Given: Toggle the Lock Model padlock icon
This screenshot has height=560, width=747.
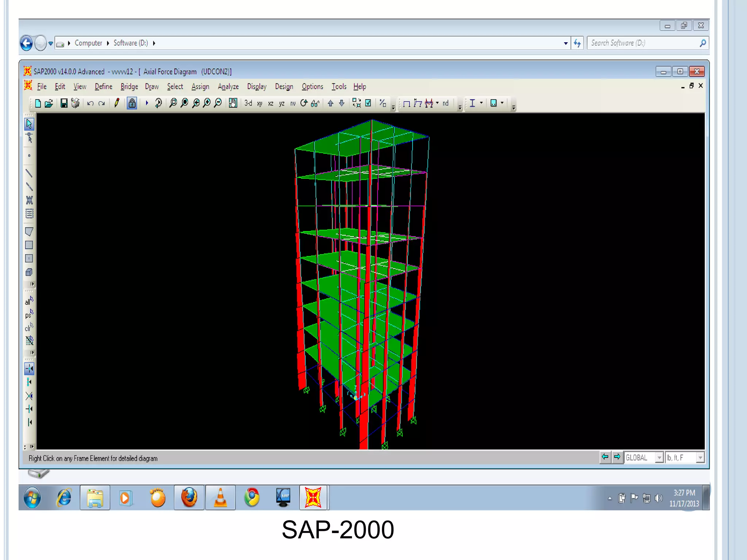Looking at the screenshot, I should 132,103.
